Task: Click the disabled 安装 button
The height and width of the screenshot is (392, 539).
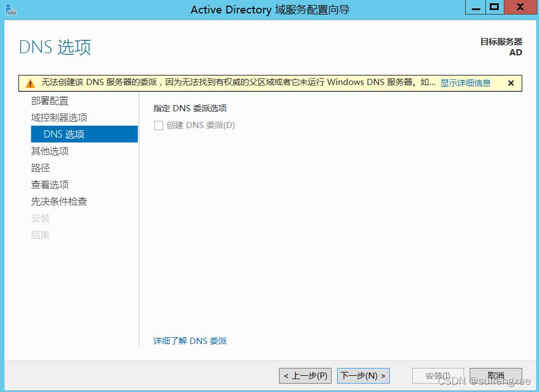Action: pos(438,375)
